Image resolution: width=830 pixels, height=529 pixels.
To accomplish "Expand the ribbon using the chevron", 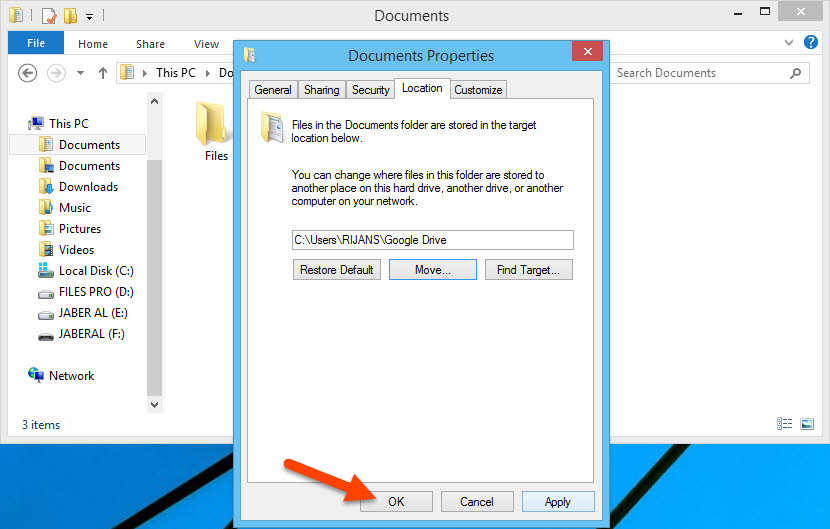I will tap(787, 44).
